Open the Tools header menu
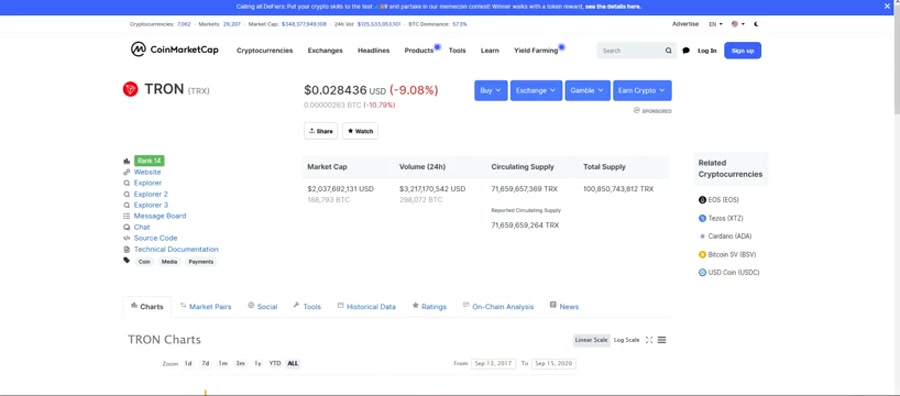The image size is (900, 396). [457, 51]
